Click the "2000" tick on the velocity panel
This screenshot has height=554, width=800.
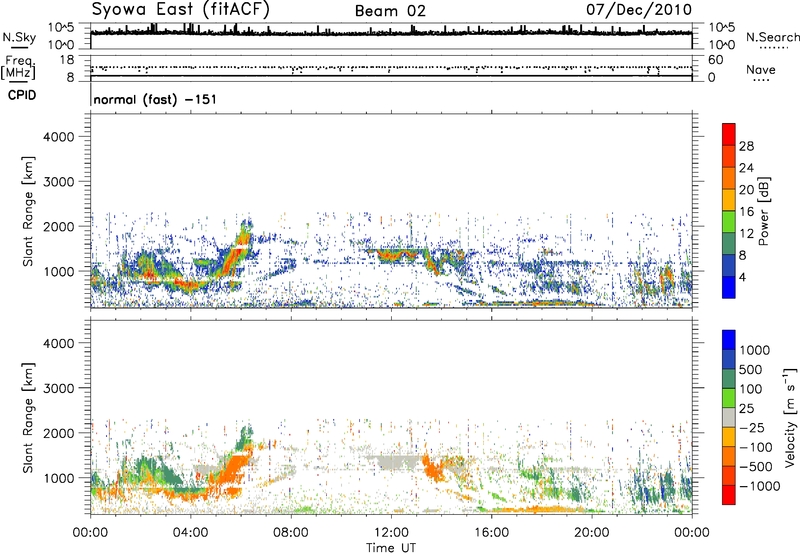58,433
